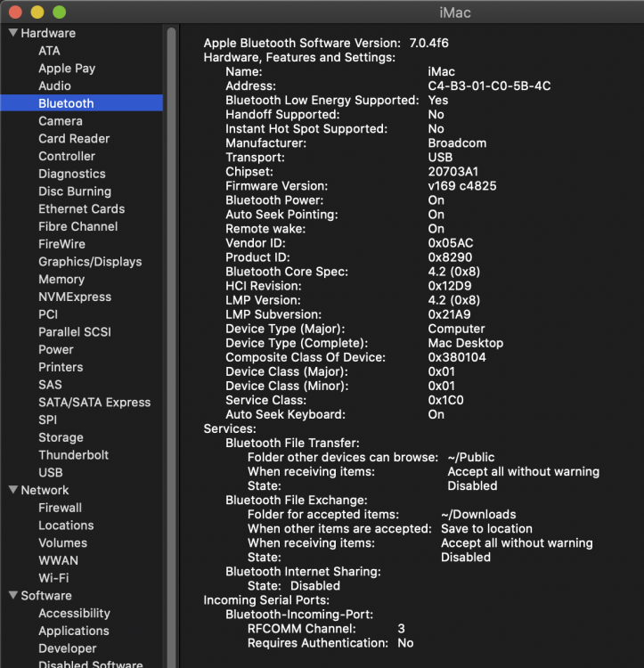Click the Broadcom manufacturer value

tap(457, 143)
